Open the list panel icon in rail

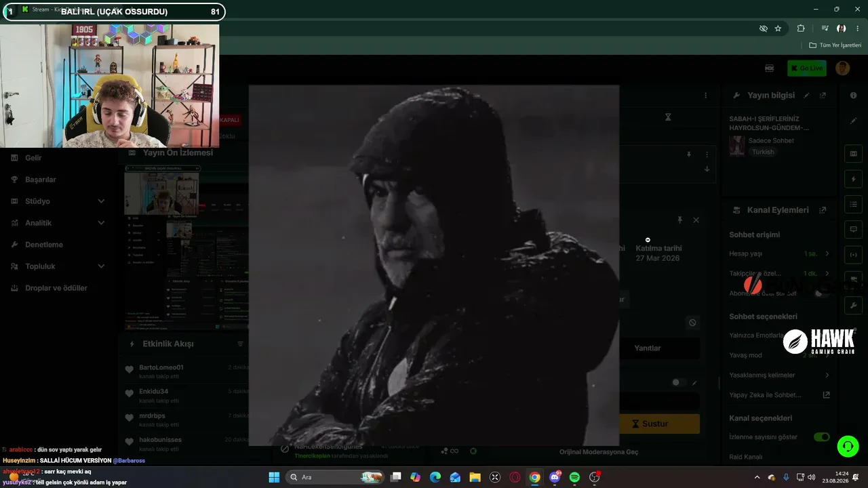coord(853,204)
